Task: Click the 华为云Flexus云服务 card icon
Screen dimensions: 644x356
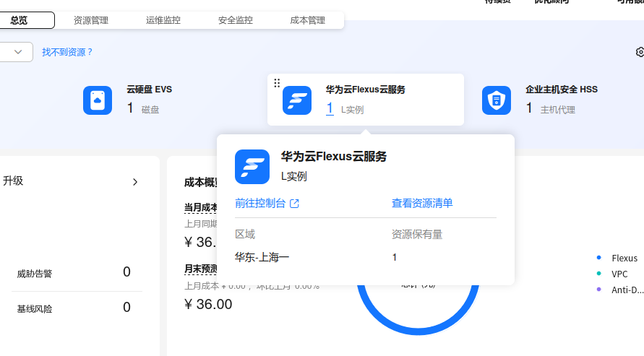Action: tap(296, 100)
